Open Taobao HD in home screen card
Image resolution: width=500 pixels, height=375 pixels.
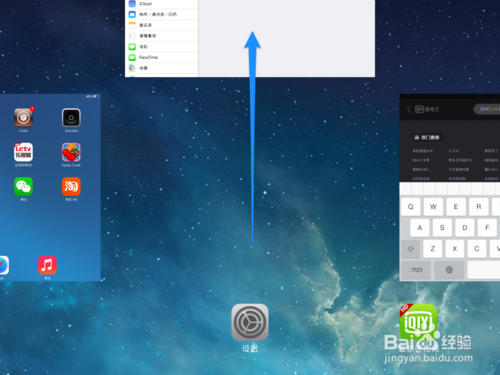pyautogui.click(x=71, y=186)
